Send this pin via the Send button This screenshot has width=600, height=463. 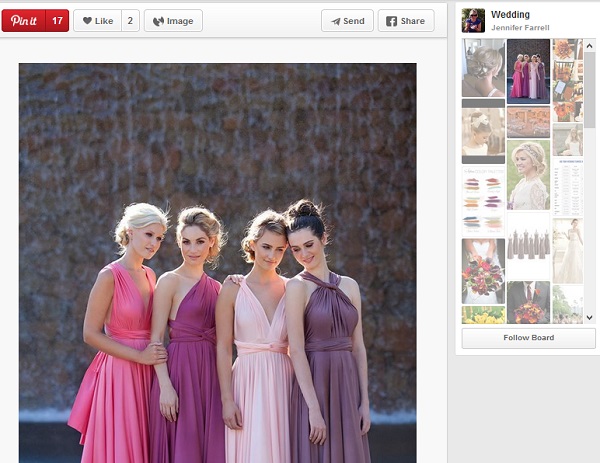pyautogui.click(x=347, y=20)
